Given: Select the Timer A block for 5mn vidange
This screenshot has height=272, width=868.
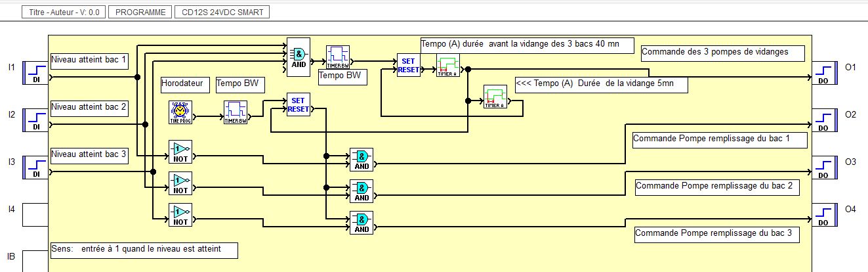Looking at the screenshot, I should [494, 97].
